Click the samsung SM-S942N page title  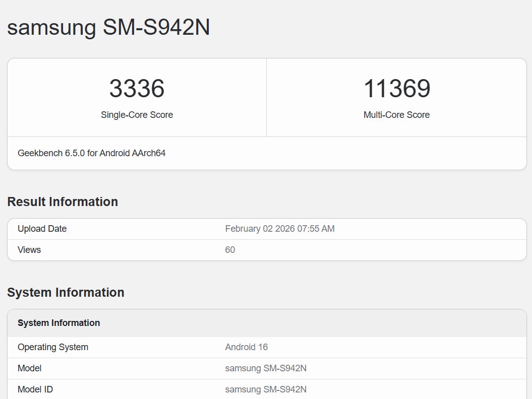(x=109, y=28)
